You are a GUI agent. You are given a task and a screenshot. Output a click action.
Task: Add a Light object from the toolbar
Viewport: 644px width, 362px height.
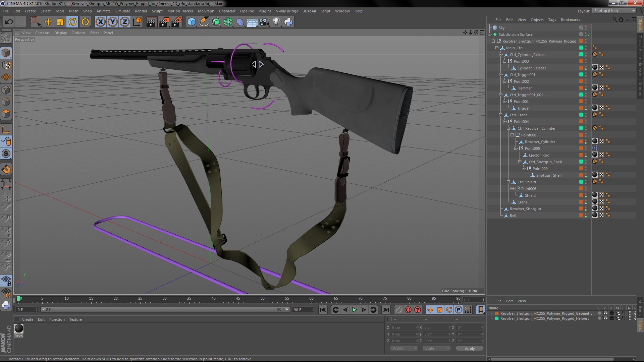[276, 22]
